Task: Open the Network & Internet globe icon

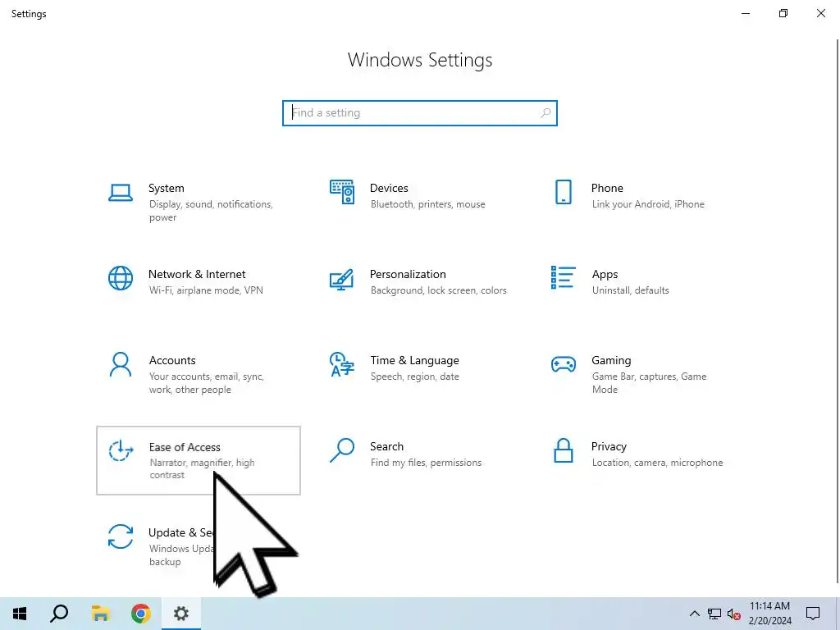Action: pos(121,278)
